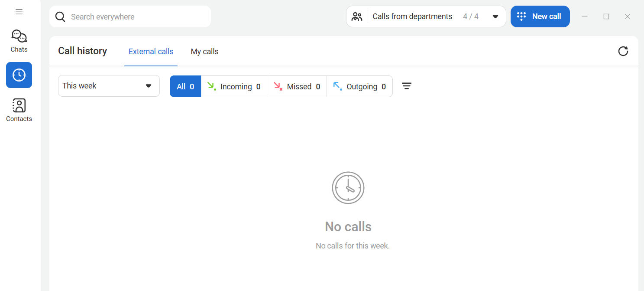Filter by Incoming calls

click(x=234, y=87)
